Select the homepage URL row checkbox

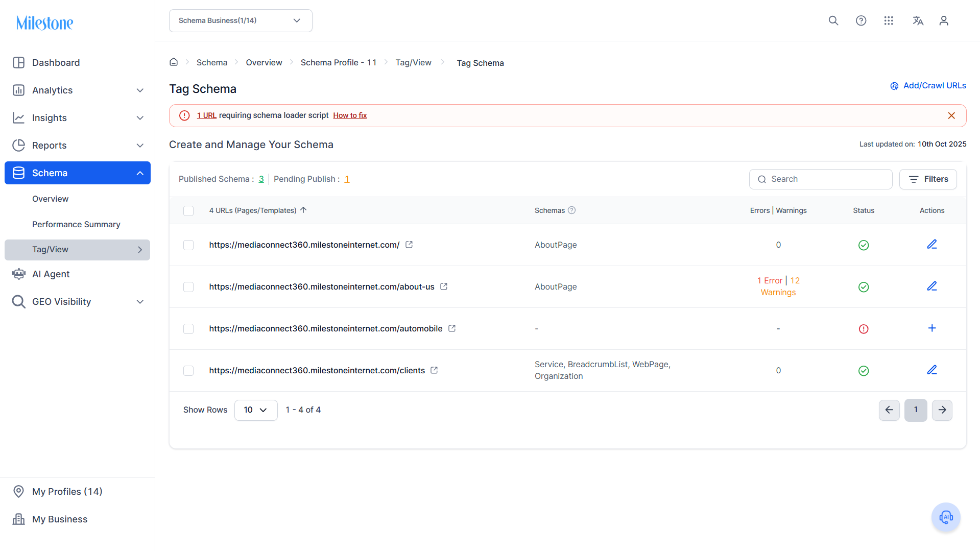pos(188,245)
